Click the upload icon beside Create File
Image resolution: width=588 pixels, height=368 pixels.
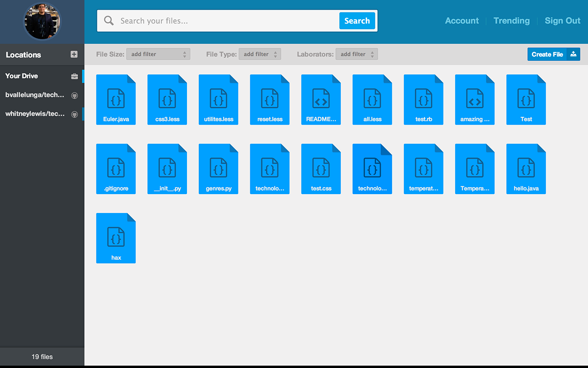573,54
